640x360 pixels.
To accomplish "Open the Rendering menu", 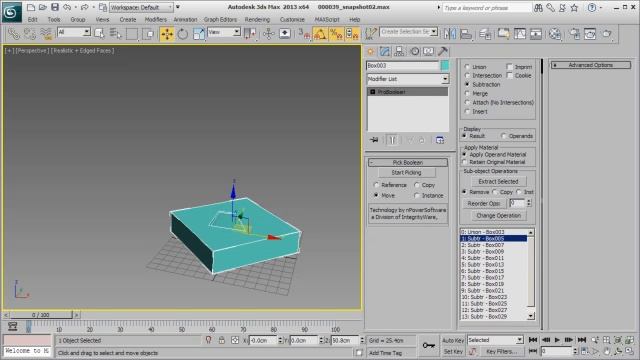I will [257, 20].
